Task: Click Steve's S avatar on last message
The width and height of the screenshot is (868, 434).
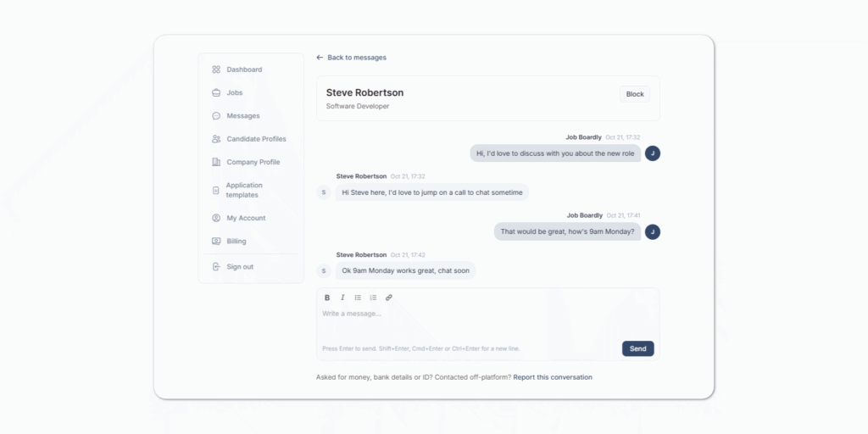Action: click(x=324, y=270)
